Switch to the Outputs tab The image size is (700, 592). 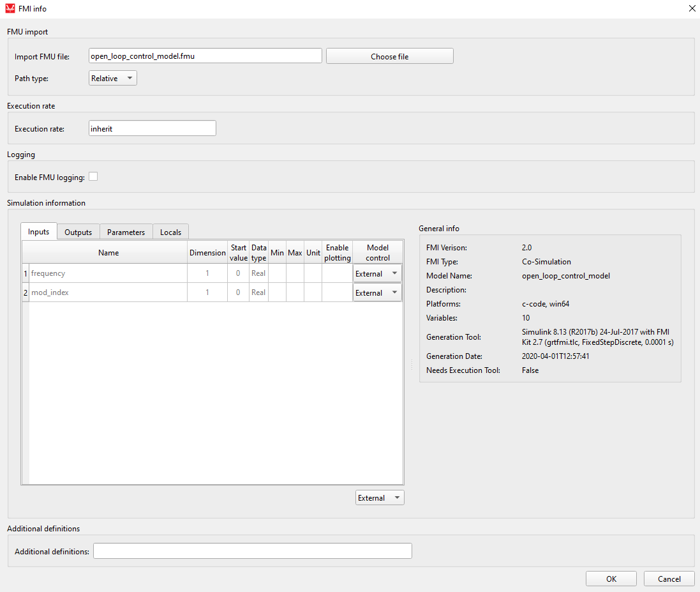78,232
